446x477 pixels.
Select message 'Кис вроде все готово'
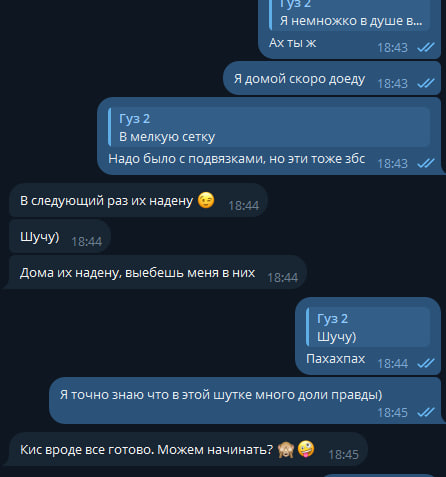[x=188, y=449]
